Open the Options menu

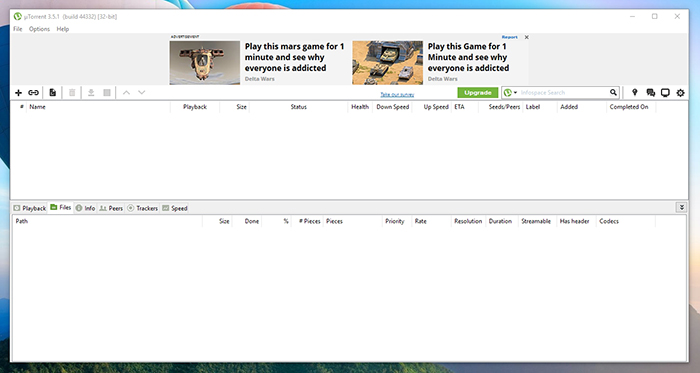[x=39, y=29]
